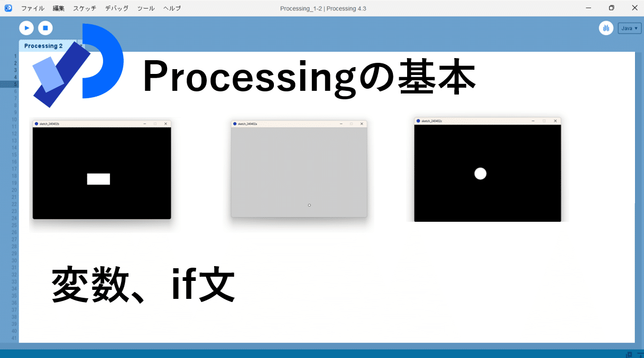Open the ツール menu
Screen dimensions: 644x358
pos(145,8)
